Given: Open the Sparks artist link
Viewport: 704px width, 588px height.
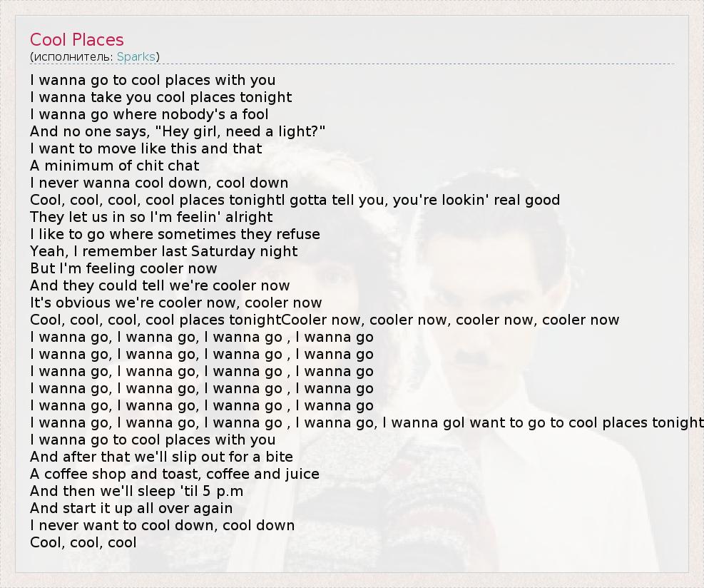Looking at the screenshot, I should coord(136,56).
